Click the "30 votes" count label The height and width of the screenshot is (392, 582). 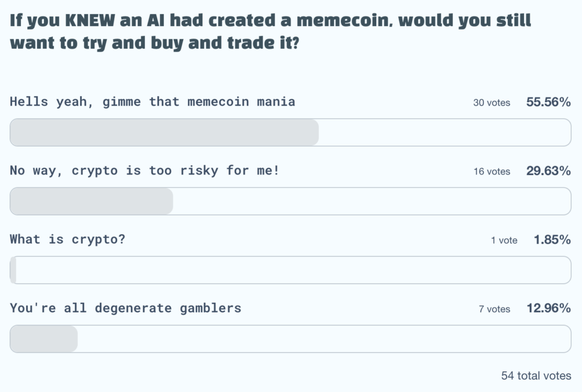pyautogui.click(x=492, y=103)
